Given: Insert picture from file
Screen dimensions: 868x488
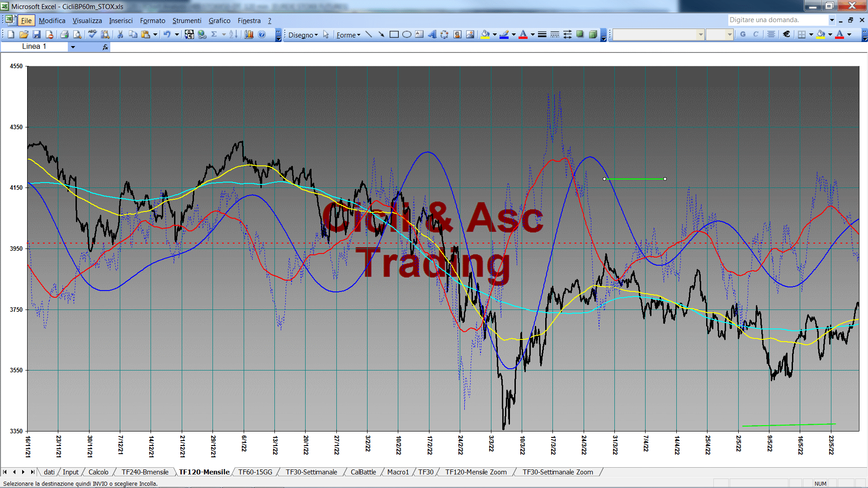Looking at the screenshot, I should click(x=470, y=34).
